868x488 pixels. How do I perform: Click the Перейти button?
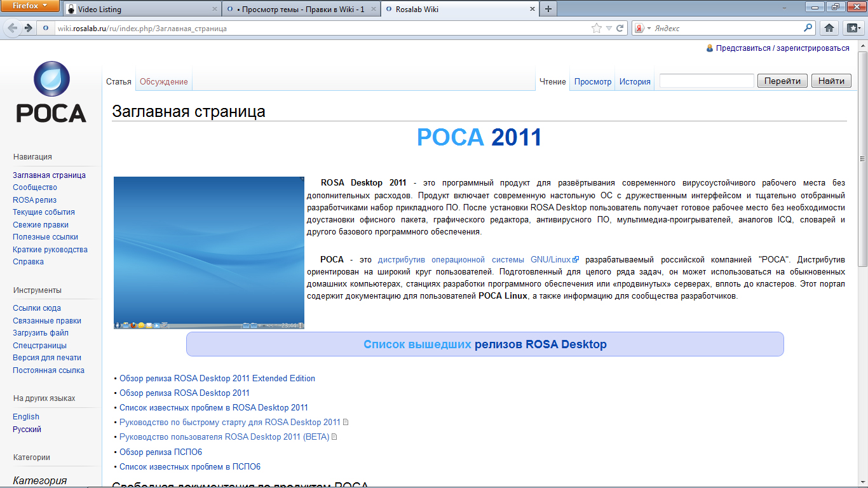(x=783, y=81)
